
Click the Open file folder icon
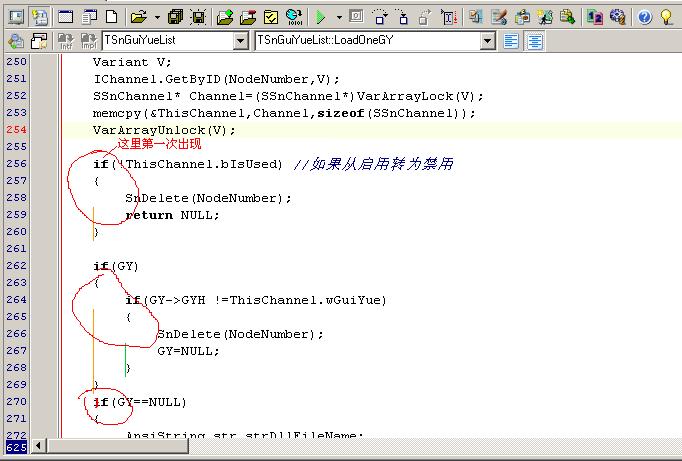[x=138, y=16]
